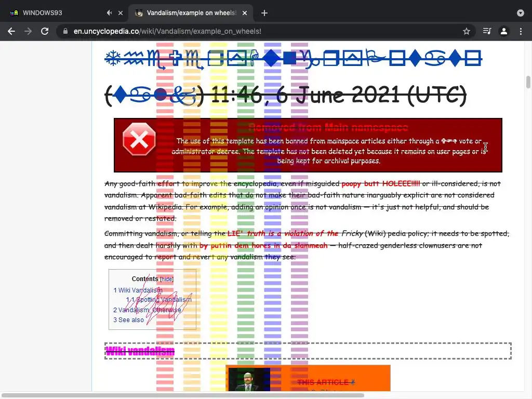Go back using the browser back arrow
Image resolution: width=532 pixels, height=399 pixels.
pyautogui.click(x=11, y=31)
